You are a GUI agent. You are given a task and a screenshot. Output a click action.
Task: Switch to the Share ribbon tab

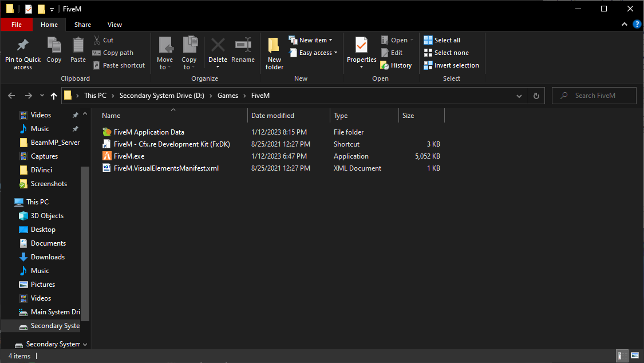pyautogui.click(x=82, y=25)
